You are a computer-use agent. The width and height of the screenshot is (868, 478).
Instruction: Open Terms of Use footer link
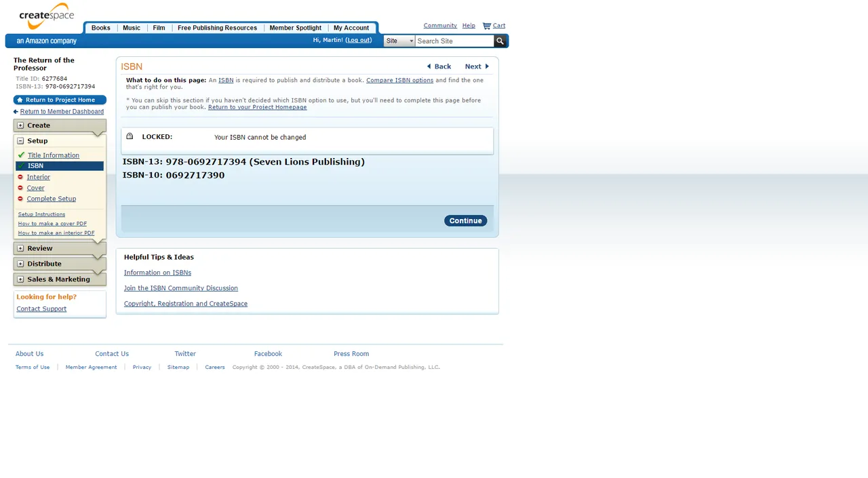(x=33, y=367)
